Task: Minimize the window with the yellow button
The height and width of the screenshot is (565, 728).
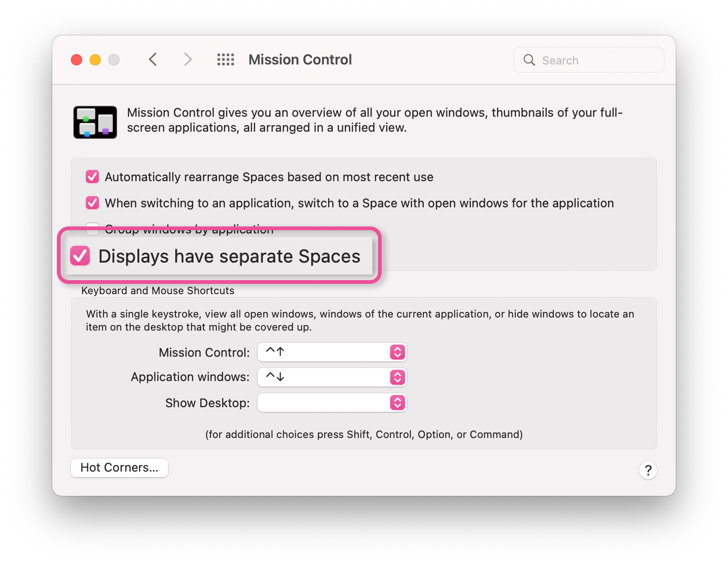Action: click(x=95, y=60)
